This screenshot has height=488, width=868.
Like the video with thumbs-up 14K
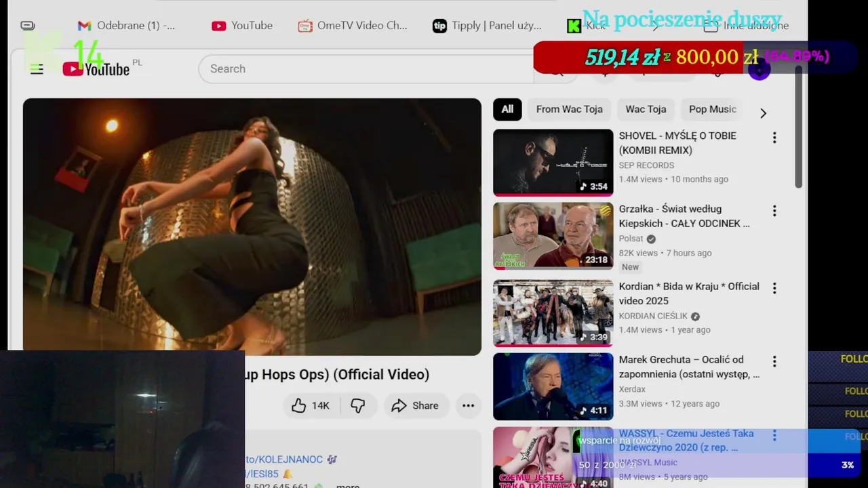pos(310,405)
